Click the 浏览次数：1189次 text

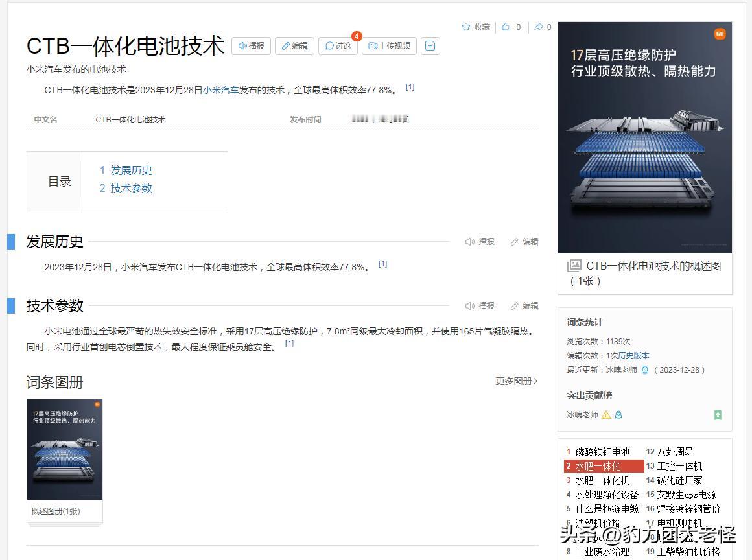pyautogui.click(x=598, y=342)
